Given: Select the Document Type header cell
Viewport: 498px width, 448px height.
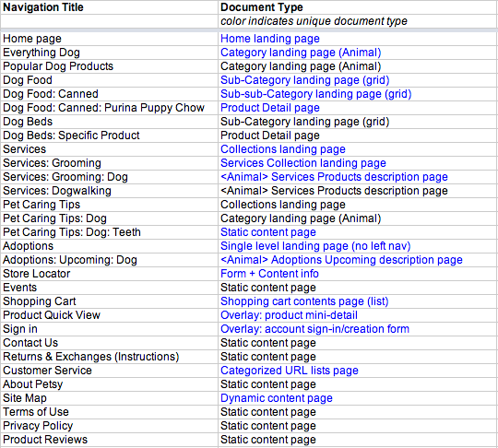Looking at the screenshot, I should coord(358,7).
